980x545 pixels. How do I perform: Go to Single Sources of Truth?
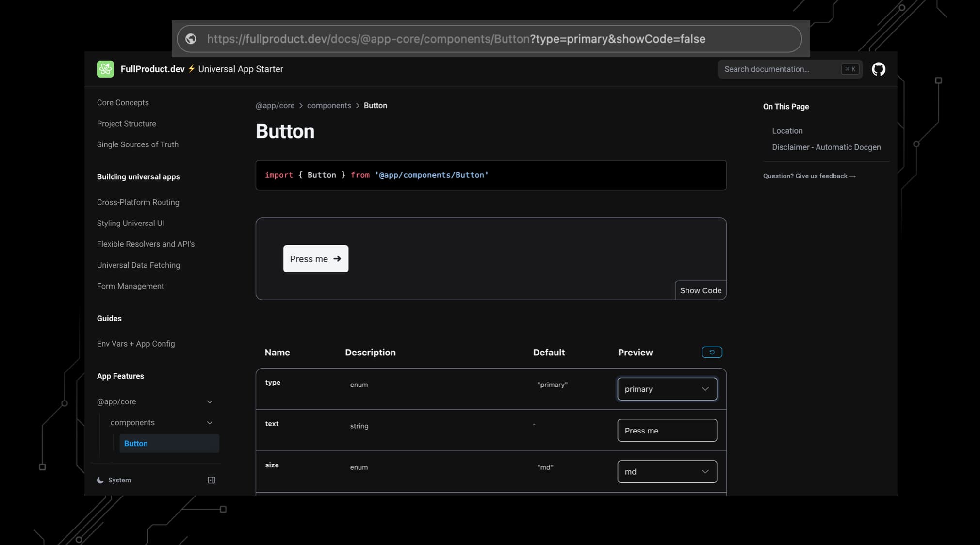pyautogui.click(x=137, y=144)
